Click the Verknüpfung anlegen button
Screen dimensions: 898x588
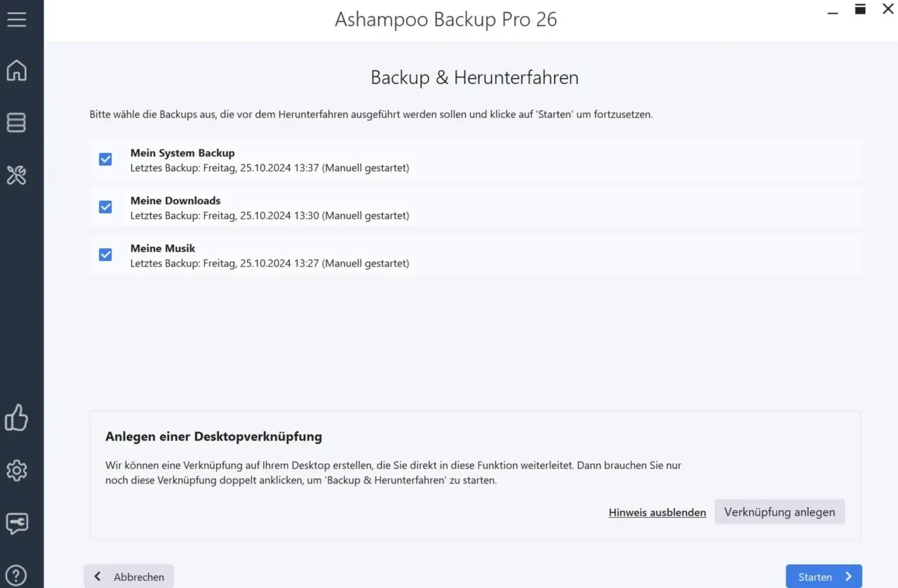pos(779,512)
